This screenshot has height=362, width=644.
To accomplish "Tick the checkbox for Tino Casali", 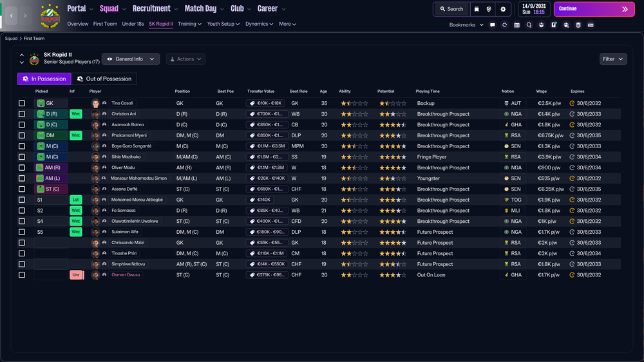I will tap(22, 103).
